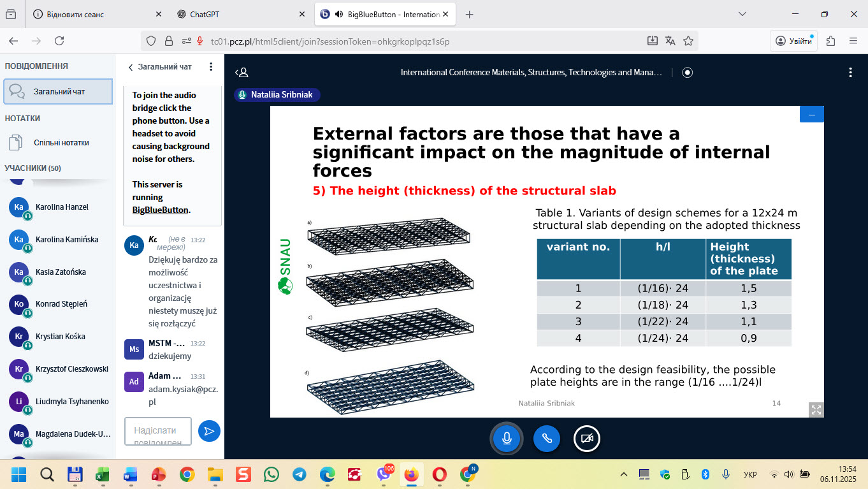The image size is (868, 489).
Task: Click the BigBlueButton link in chat
Action: click(x=161, y=210)
